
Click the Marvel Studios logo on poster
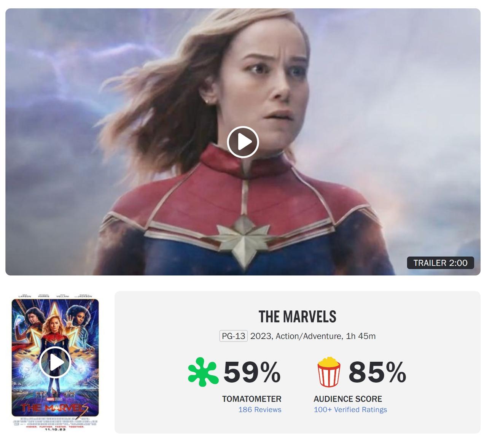pyautogui.click(x=55, y=399)
